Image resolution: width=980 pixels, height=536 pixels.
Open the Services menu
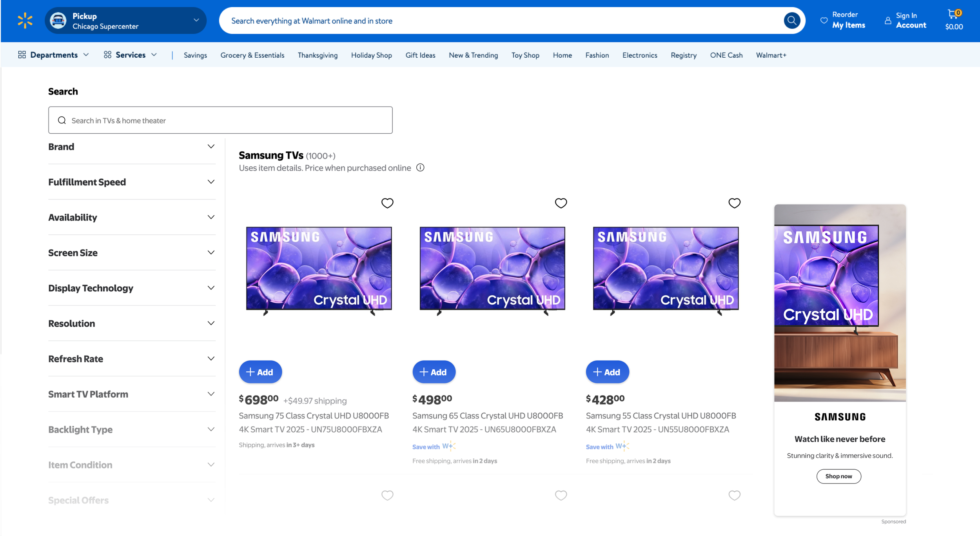[130, 55]
